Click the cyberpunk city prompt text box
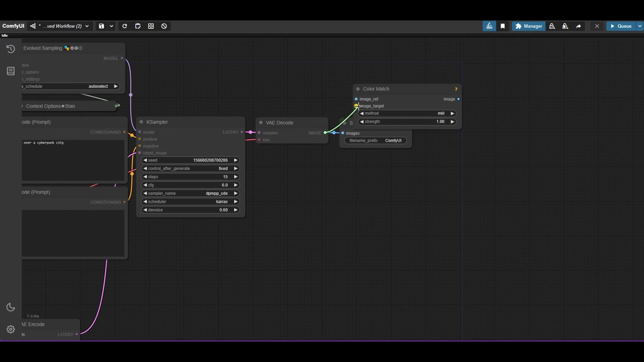644x362 pixels. pyautogui.click(x=73, y=160)
